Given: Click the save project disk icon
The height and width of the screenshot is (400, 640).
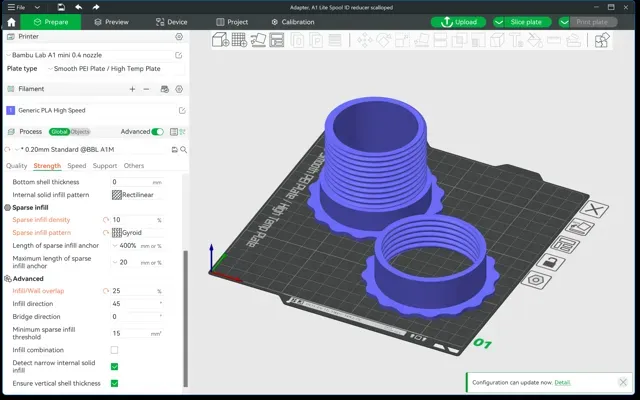Looking at the screenshot, I should [x=61, y=7].
